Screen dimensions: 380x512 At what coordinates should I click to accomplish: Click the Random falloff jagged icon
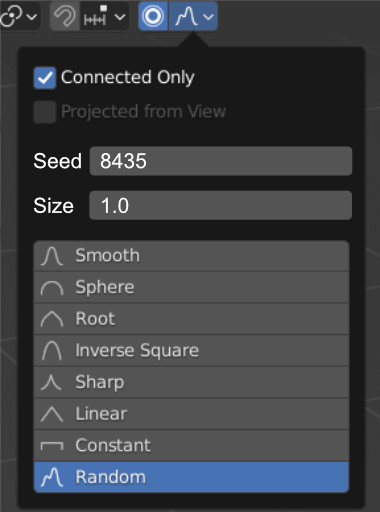(52, 477)
